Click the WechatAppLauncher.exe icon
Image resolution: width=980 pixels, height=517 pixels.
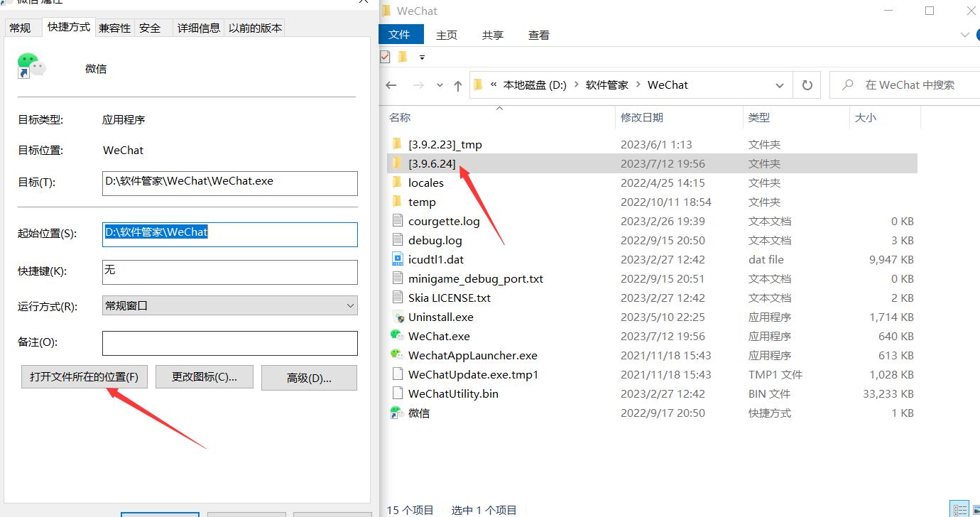397,355
